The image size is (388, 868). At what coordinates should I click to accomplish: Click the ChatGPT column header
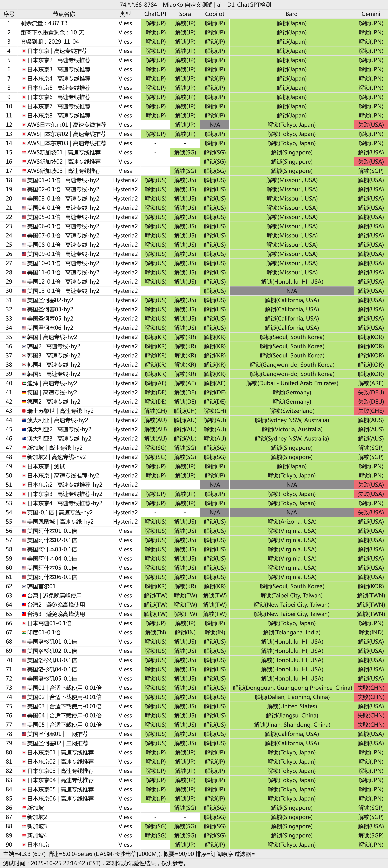click(156, 14)
